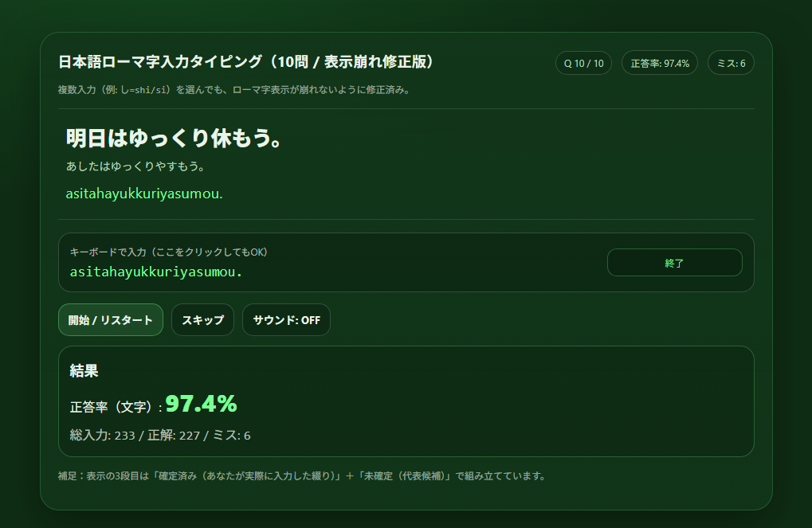Click the ミス: 6 badge
This screenshot has height=528, width=812.
(731, 63)
